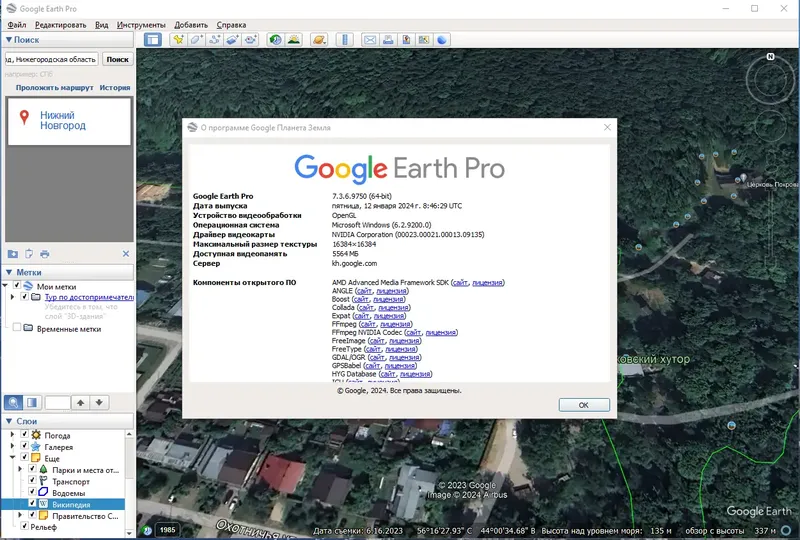Click the Email envelope toolbar icon
Image resolution: width=800 pixels, height=540 pixels.
point(370,40)
